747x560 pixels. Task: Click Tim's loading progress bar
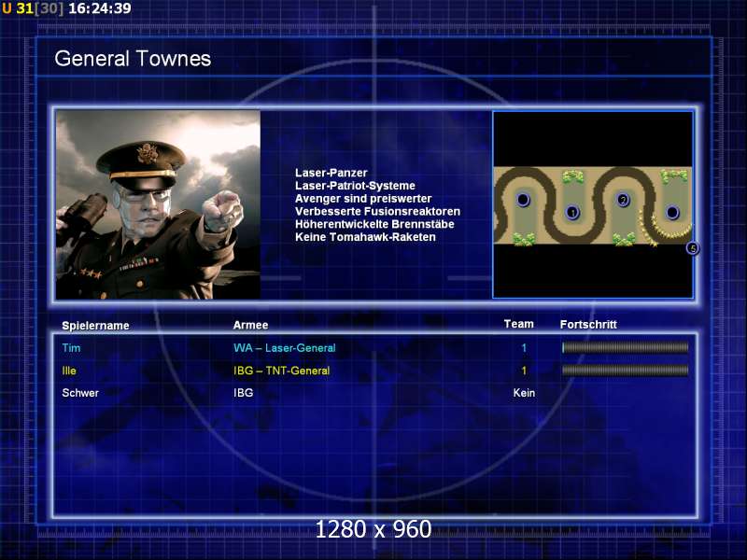click(625, 347)
